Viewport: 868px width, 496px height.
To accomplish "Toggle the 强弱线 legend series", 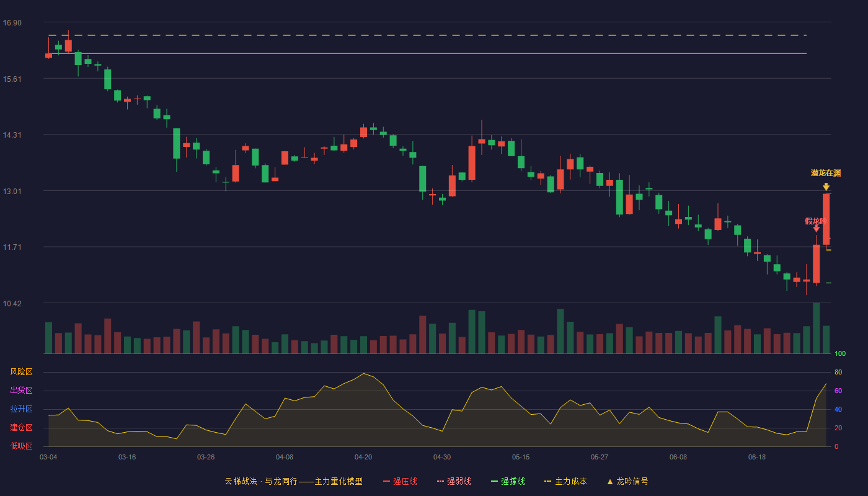I will 454,481.
